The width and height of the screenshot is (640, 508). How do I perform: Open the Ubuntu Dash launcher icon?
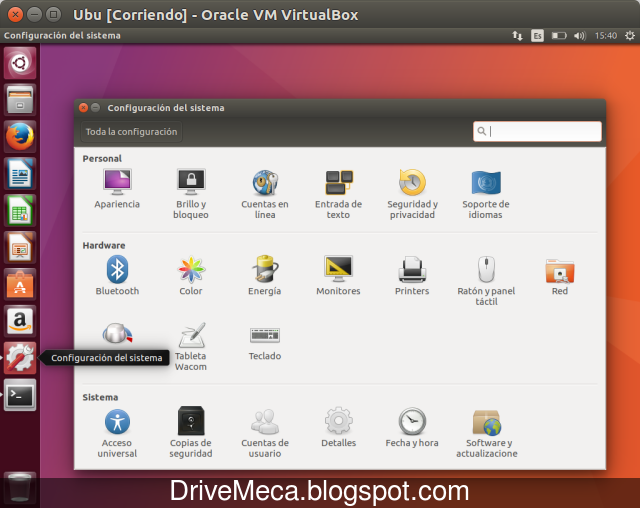pos(20,63)
